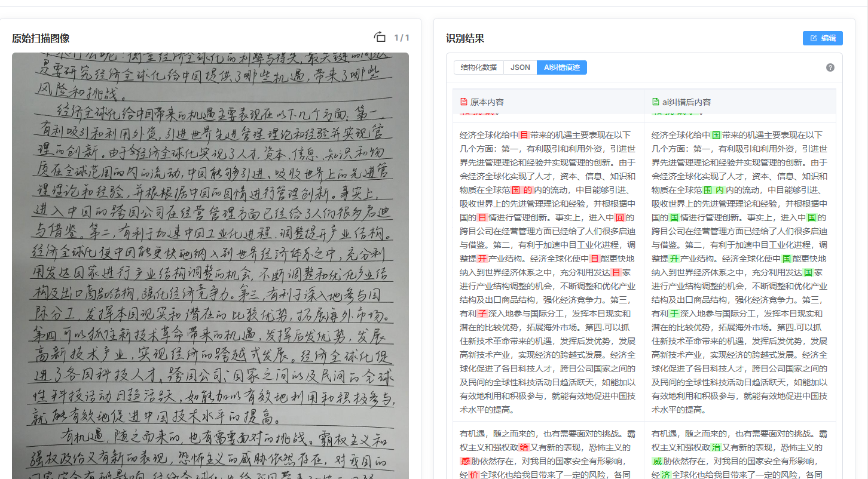Click the red-highlighted 回 in original text
This screenshot has width=868, height=479.
620,217
